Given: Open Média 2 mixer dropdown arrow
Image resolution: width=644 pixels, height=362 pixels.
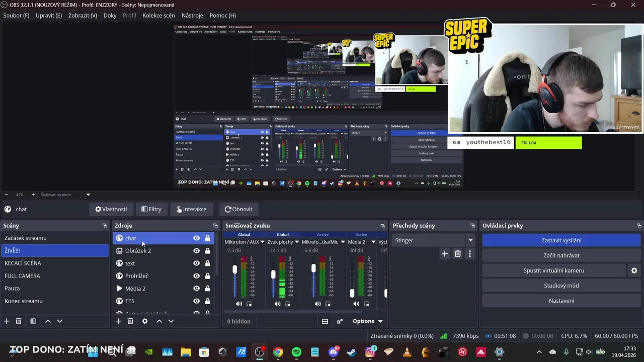Looking at the screenshot, I should (x=373, y=242).
